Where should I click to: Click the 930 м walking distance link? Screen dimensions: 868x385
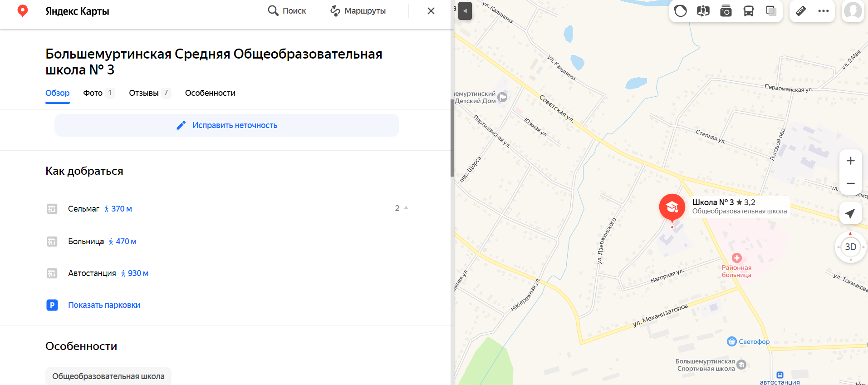[135, 273]
